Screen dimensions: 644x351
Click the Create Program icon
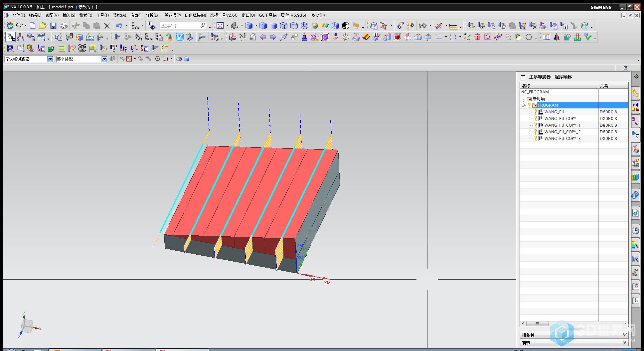point(59,37)
